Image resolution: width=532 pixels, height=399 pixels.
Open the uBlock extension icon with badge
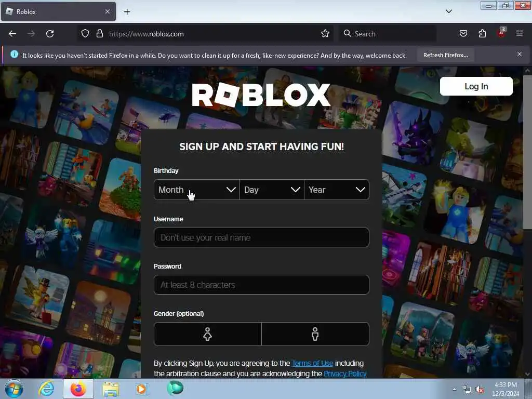pos(501,33)
